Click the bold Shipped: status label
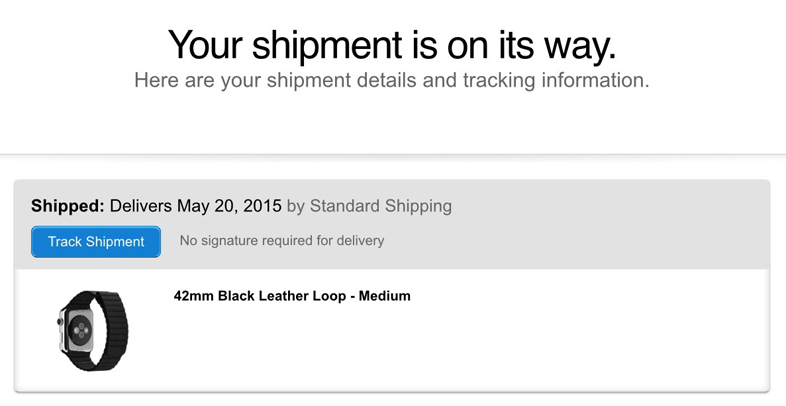The image size is (786, 406). point(68,206)
